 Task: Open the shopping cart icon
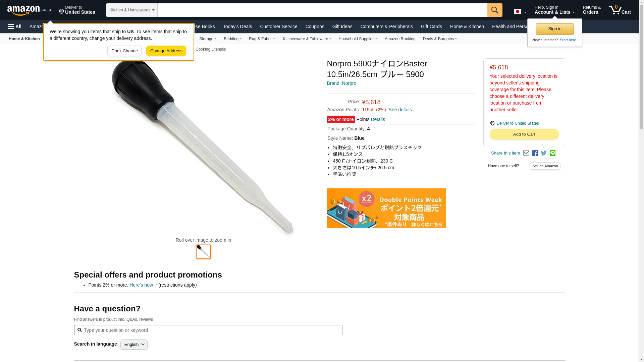[x=620, y=10]
